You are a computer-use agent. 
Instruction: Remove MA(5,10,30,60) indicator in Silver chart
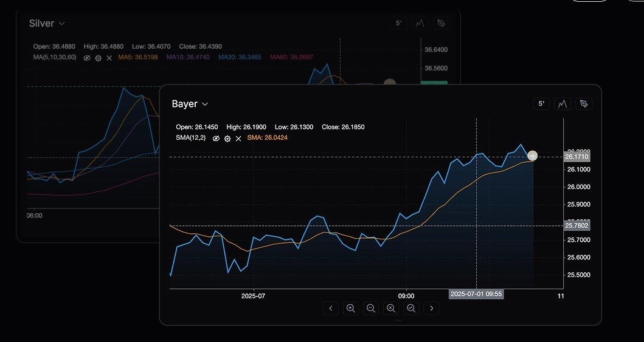point(109,58)
